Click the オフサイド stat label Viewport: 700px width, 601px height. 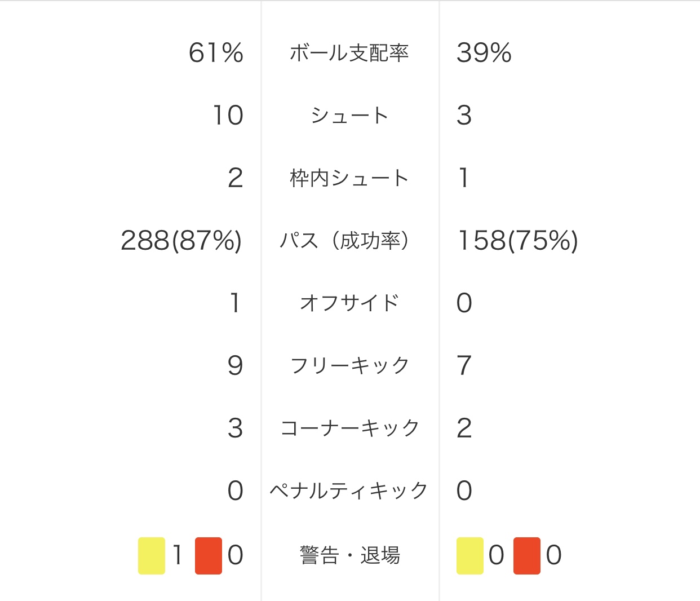click(x=349, y=303)
